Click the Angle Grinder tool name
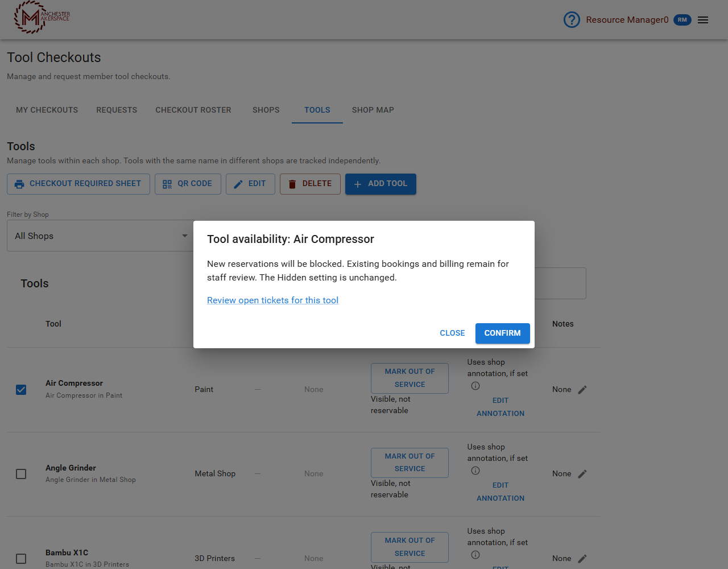 [x=71, y=468]
